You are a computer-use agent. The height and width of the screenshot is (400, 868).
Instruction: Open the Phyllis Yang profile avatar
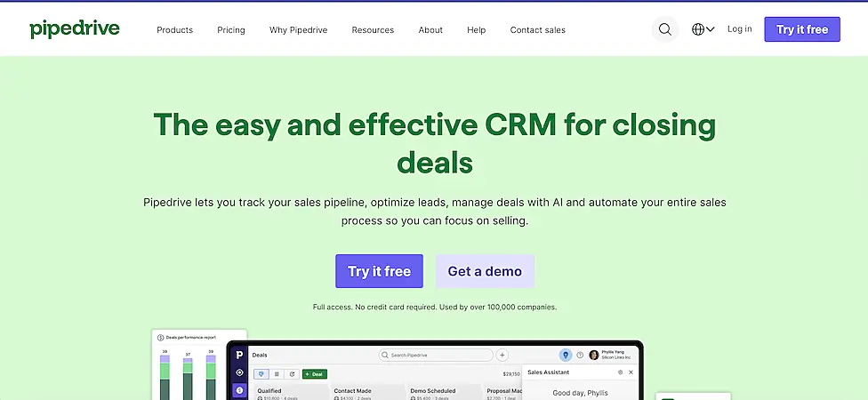(594, 356)
